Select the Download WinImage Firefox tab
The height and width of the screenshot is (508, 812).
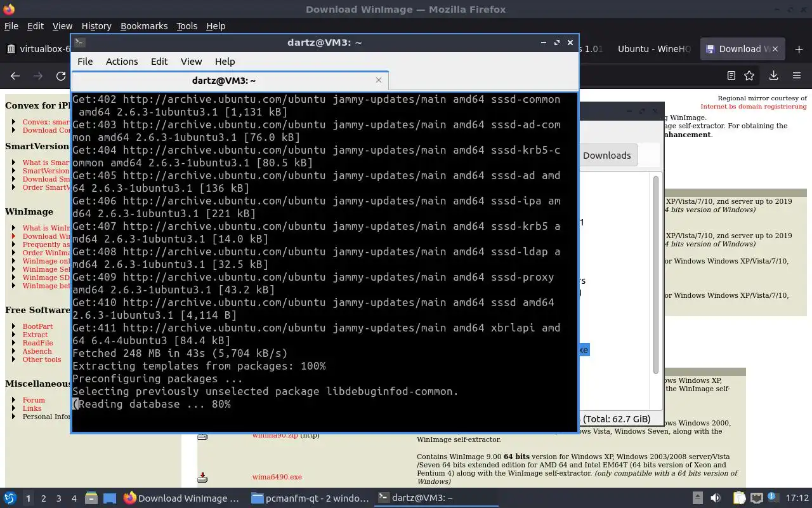pos(742,49)
